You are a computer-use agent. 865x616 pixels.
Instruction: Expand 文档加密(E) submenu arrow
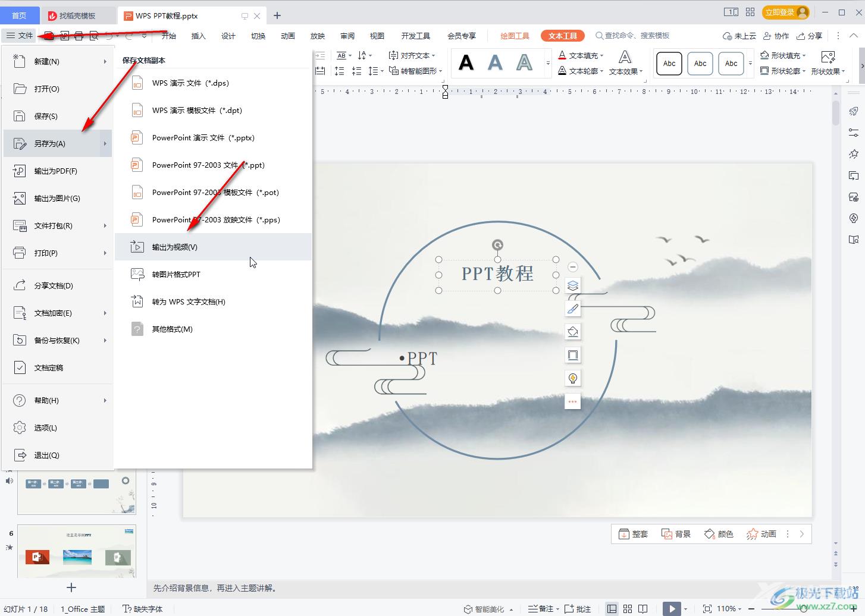(x=105, y=313)
